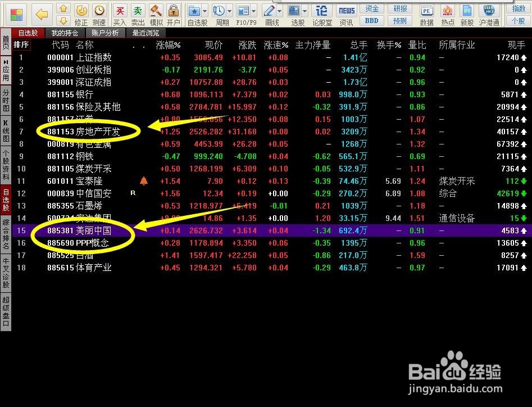The height and width of the screenshot is (407, 532).
Task: Click the 预测 prediction button
Action: click(399, 21)
